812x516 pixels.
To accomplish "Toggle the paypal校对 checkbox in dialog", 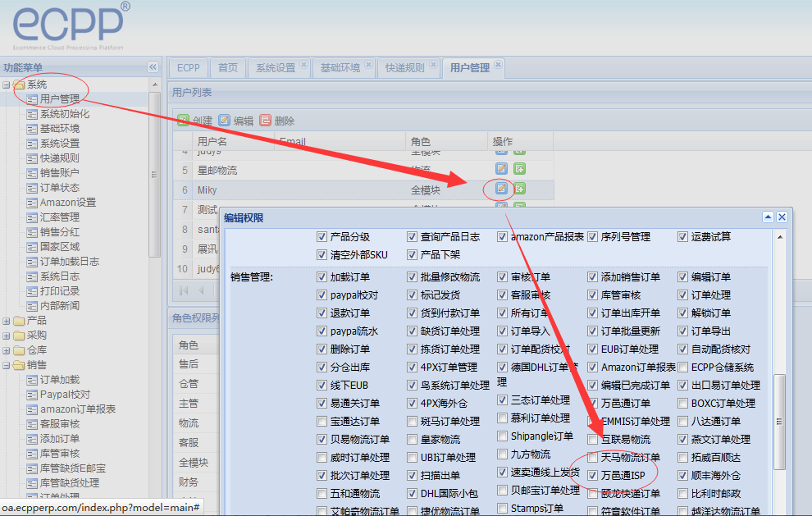I will pyautogui.click(x=322, y=295).
